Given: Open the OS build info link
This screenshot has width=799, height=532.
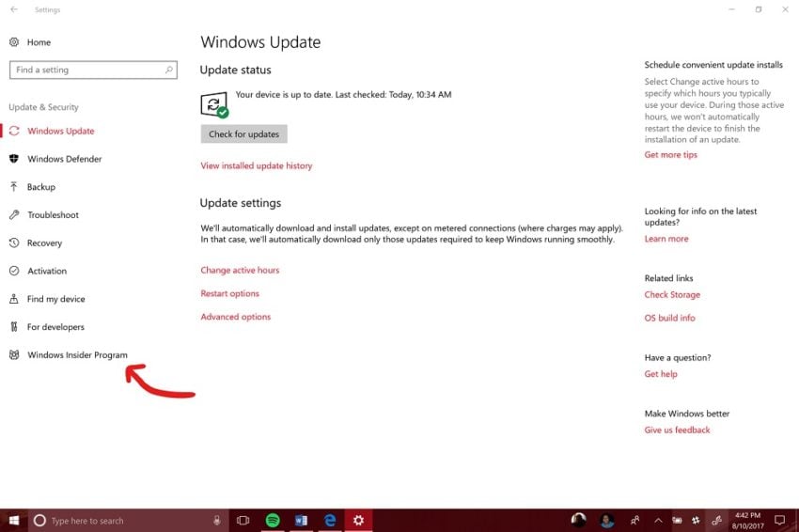Looking at the screenshot, I should pos(669,318).
